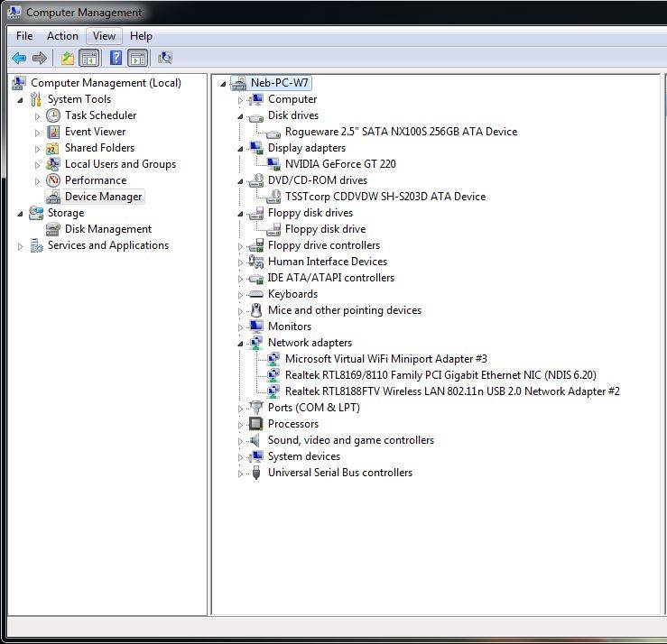Click the Forward arrow toolbar icon
The height and width of the screenshot is (644, 667).
coord(39,58)
